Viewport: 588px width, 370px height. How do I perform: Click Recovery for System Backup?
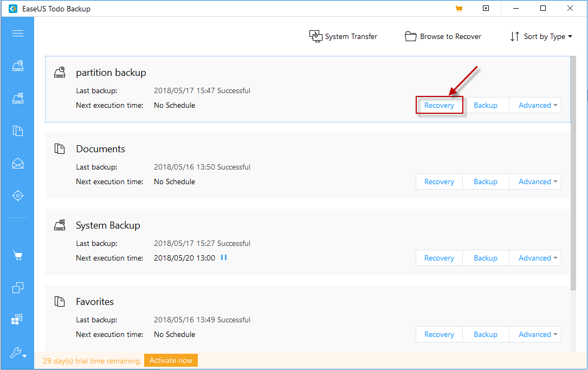(x=439, y=258)
